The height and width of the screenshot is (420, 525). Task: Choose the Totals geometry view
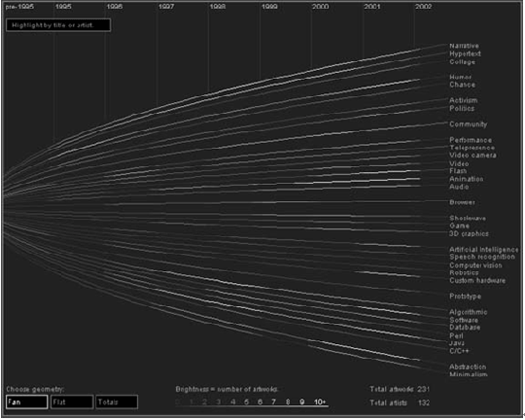(x=117, y=402)
